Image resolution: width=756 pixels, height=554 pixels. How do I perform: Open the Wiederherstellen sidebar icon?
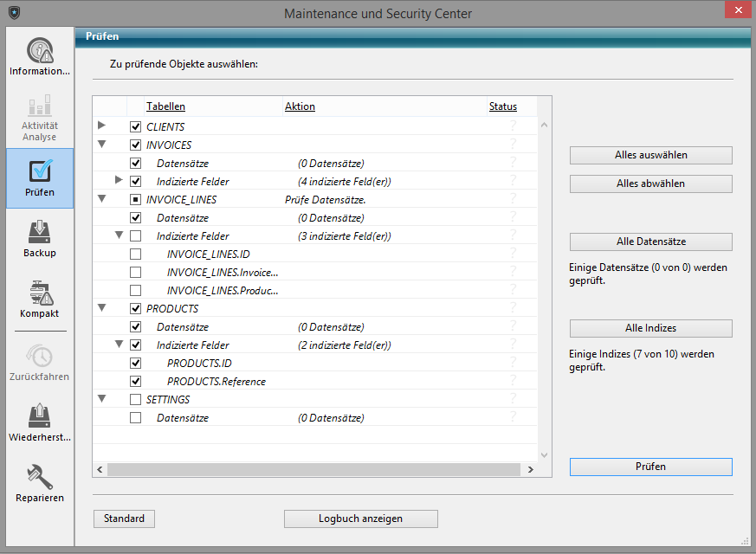[x=40, y=417]
